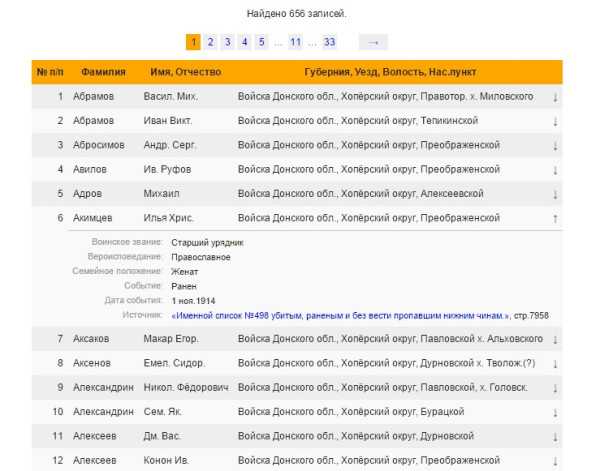The height and width of the screenshot is (471, 600).
Task: Jump to page 11
Action: pos(295,42)
